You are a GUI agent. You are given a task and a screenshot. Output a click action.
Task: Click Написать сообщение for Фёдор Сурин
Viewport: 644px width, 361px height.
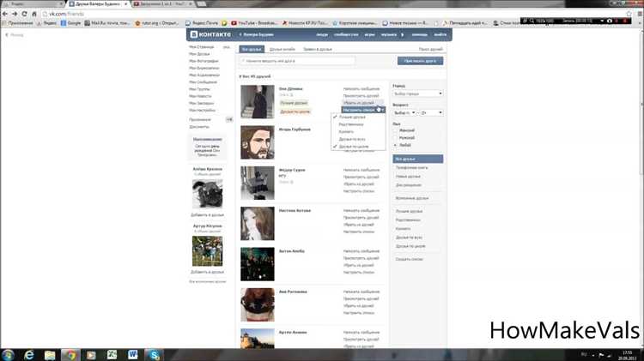coord(361,170)
